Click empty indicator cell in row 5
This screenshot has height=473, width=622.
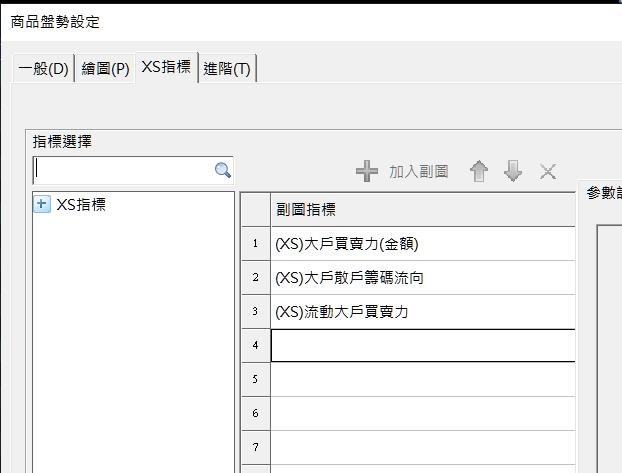point(422,380)
